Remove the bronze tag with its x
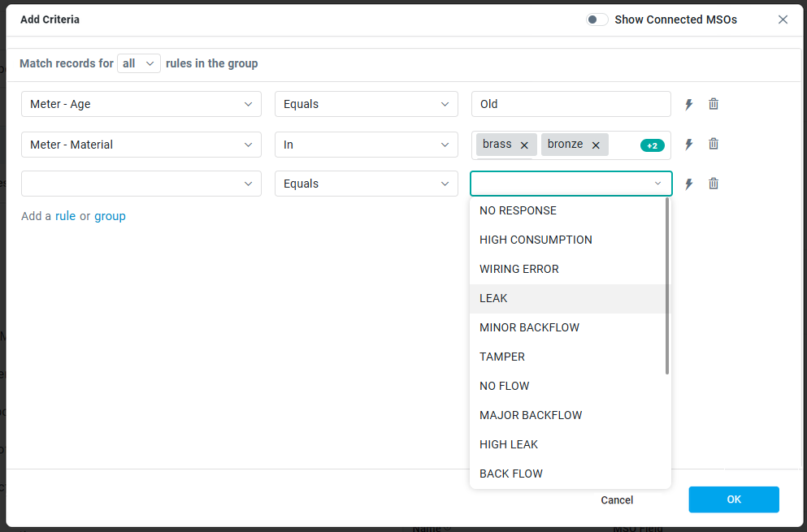 click(x=596, y=145)
